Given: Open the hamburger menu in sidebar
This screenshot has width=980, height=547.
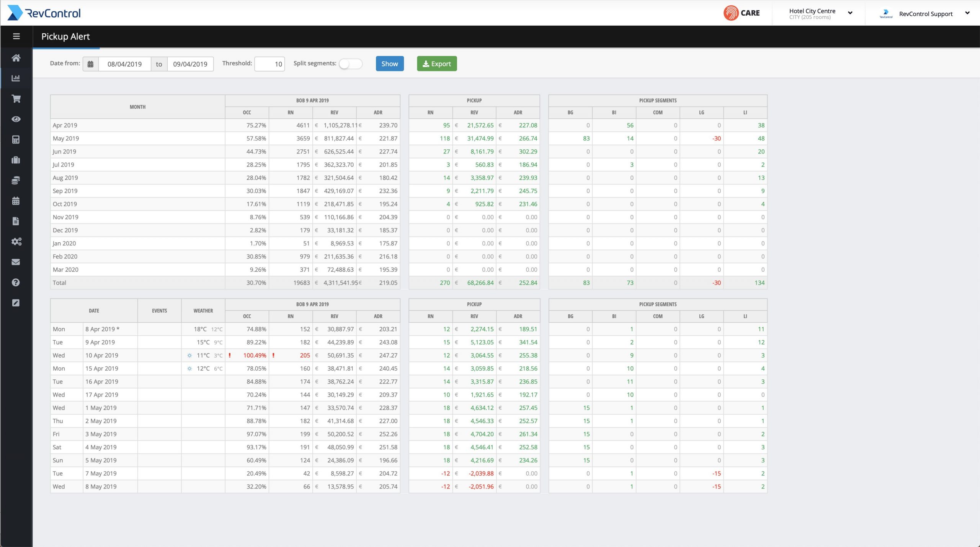Looking at the screenshot, I should tap(16, 36).
